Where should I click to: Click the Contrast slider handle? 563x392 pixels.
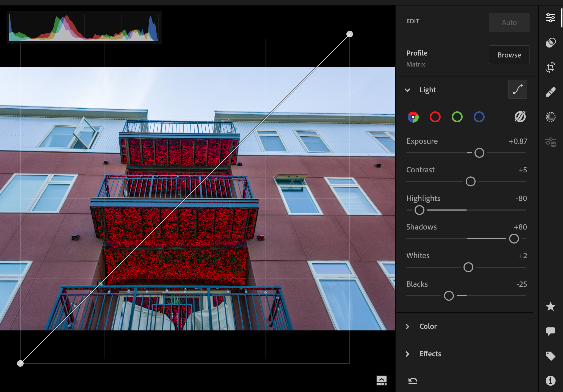coord(470,181)
